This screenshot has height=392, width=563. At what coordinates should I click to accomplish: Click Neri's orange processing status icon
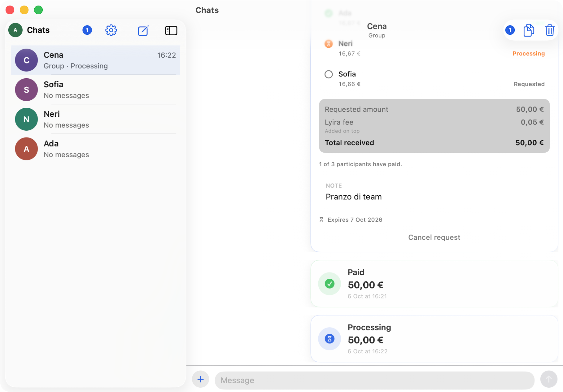pos(329,44)
